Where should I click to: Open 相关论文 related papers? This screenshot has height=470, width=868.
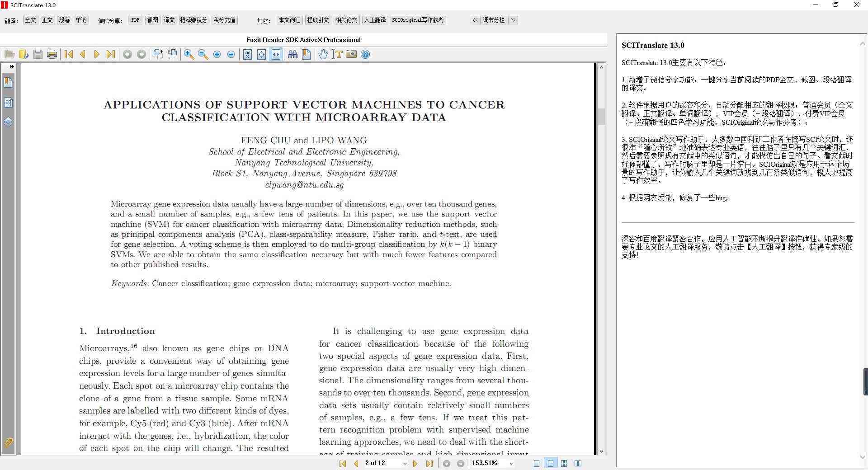click(x=346, y=20)
